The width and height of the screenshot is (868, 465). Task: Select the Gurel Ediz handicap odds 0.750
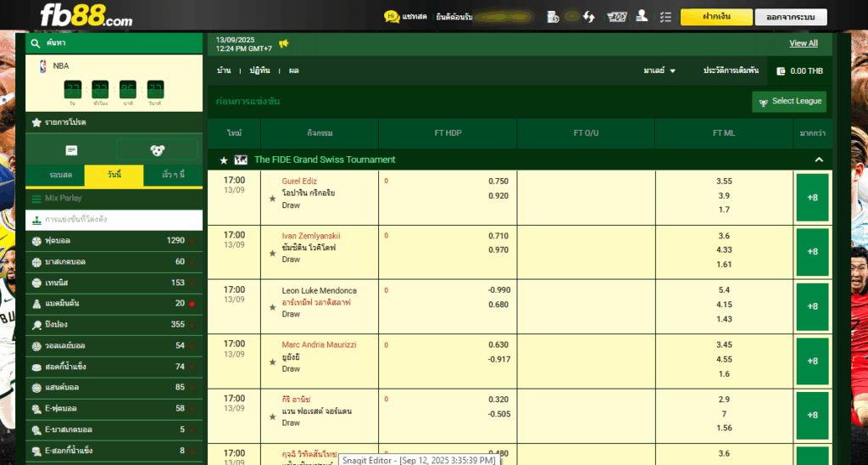click(x=498, y=182)
